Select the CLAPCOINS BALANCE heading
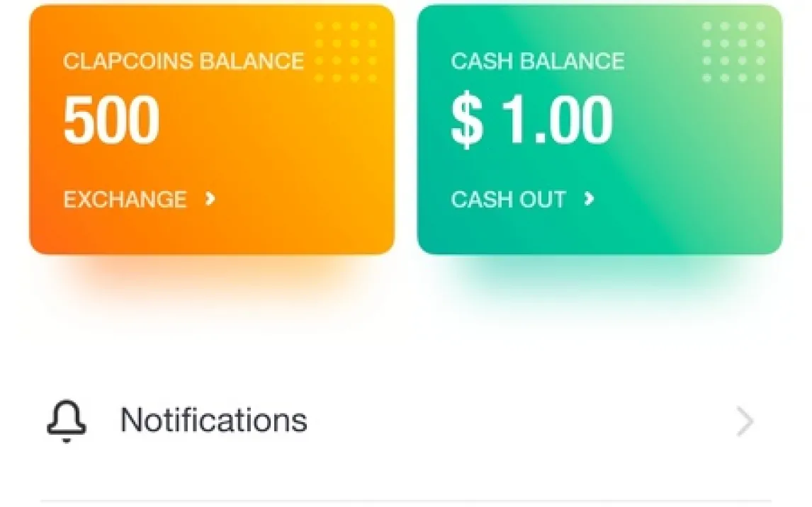The image size is (812, 507). click(183, 61)
